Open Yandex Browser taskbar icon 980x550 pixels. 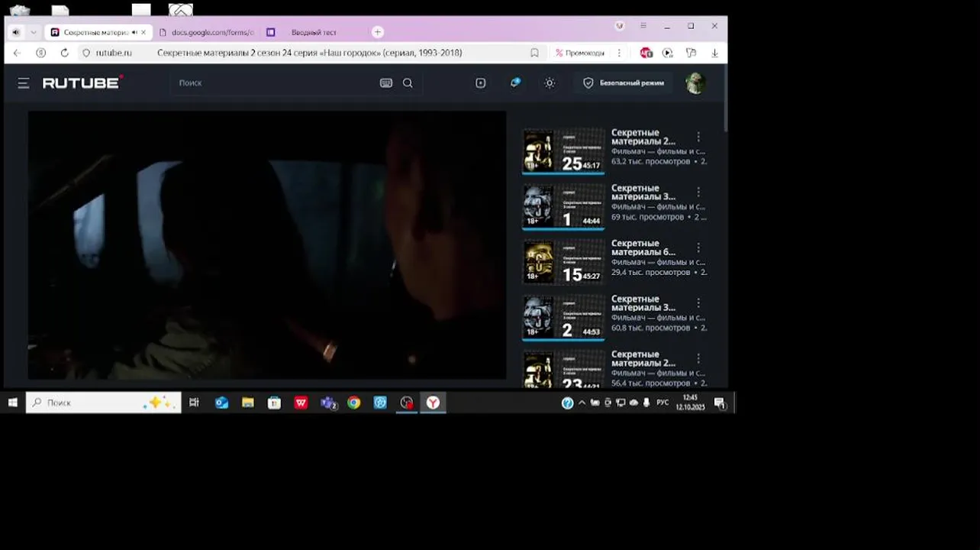pos(433,403)
